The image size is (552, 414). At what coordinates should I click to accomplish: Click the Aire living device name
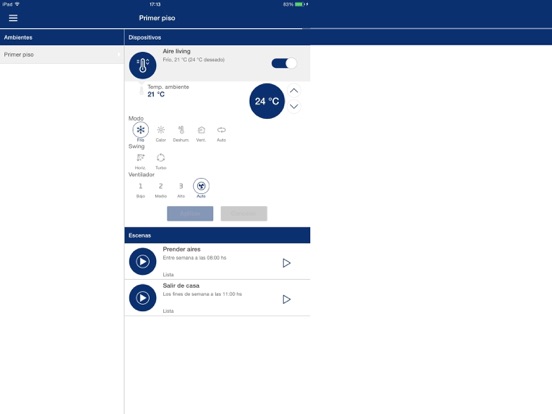[176, 51]
